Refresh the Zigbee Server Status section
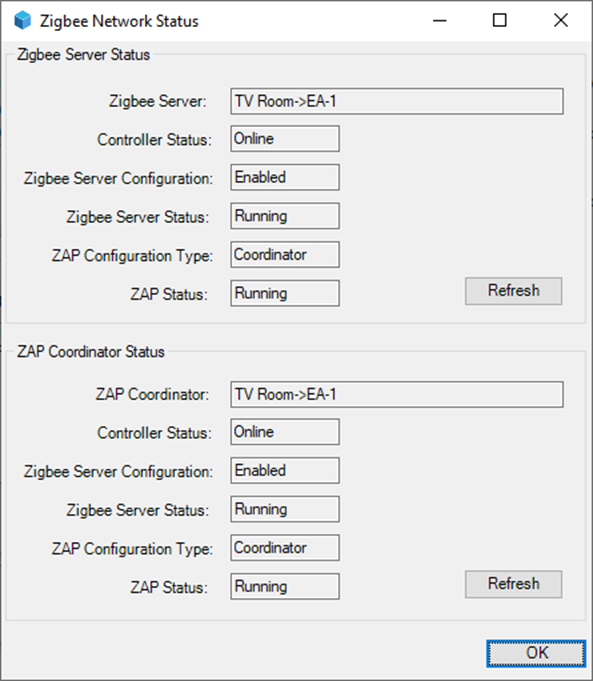Screen dimensions: 593x681 tap(513, 291)
